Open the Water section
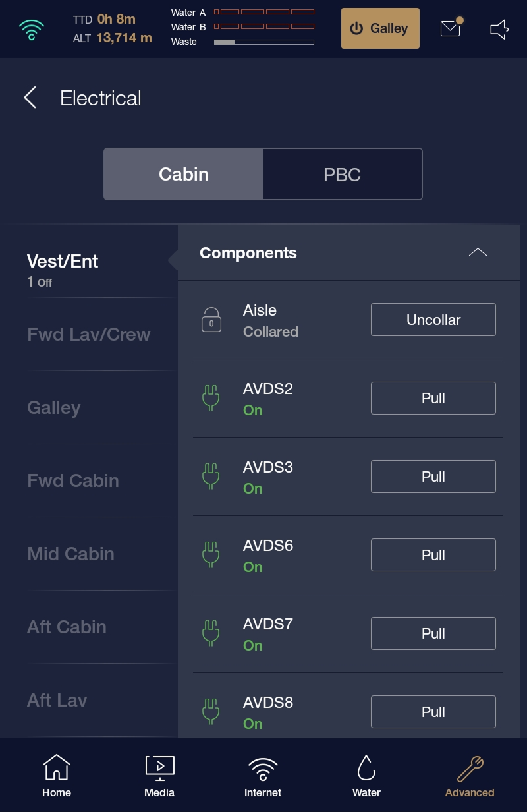 pyautogui.click(x=366, y=775)
